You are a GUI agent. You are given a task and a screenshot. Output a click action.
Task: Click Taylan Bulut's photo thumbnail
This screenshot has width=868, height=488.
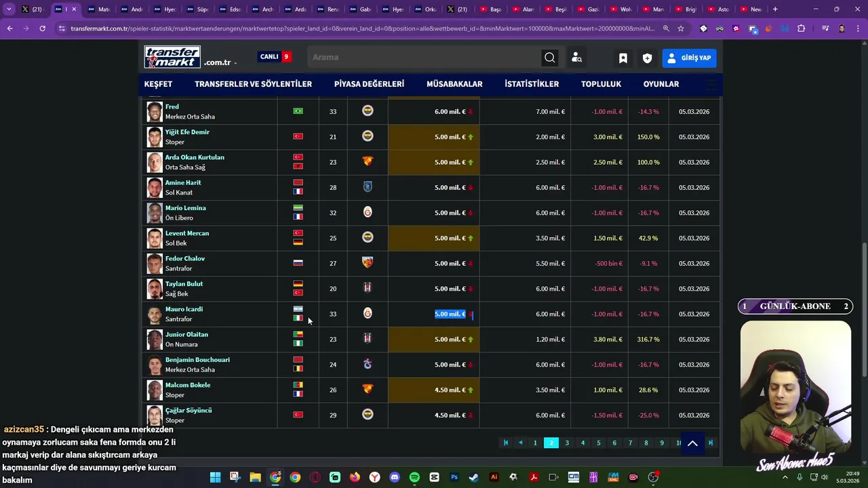pos(155,289)
